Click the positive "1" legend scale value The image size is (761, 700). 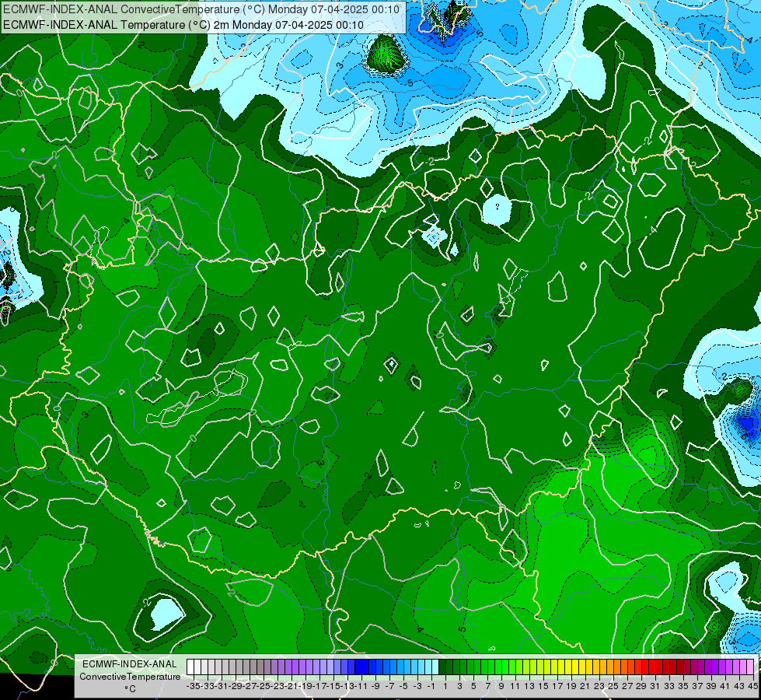coord(445,686)
